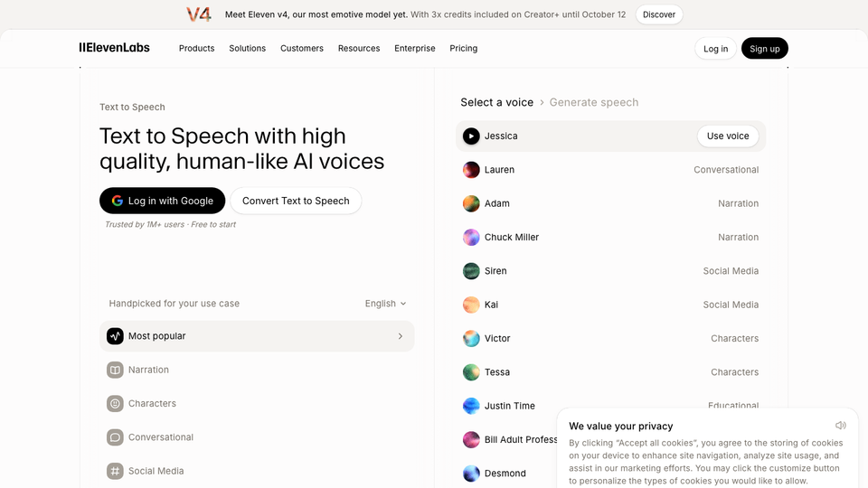Select the Narration use case
The width and height of the screenshot is (868, 488).
tap(257, 371)
